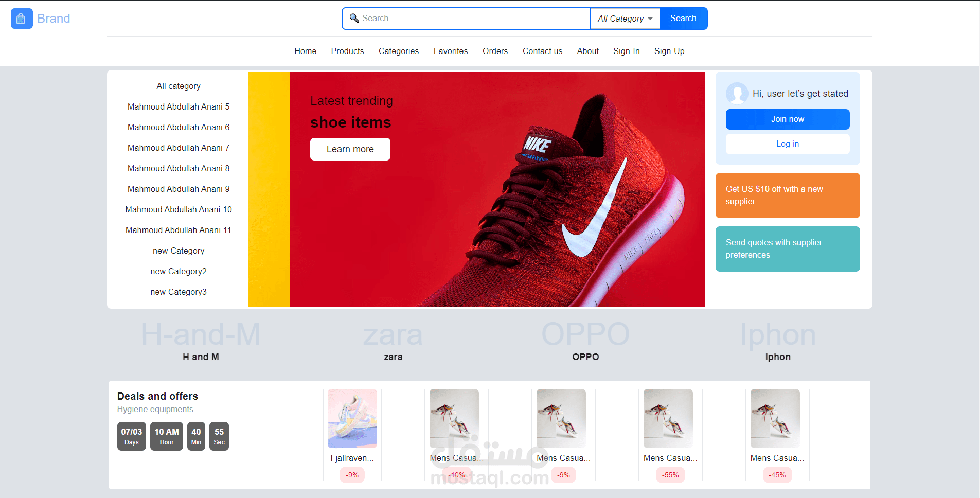Select Mahmoud Abdullah Anani 6 category
Image resolution: width=980 pixels, height=498 pixels.
click(x=179, y=128)
